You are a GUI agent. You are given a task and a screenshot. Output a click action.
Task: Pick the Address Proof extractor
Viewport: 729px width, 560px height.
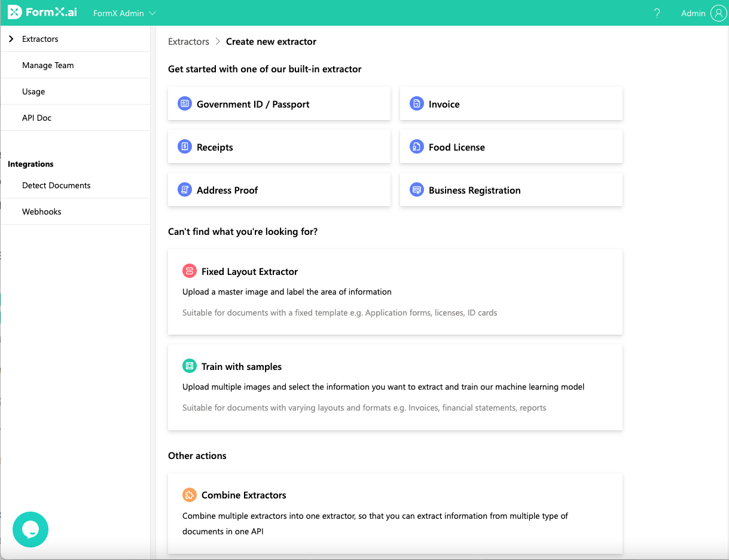click(x=279, y=190)
